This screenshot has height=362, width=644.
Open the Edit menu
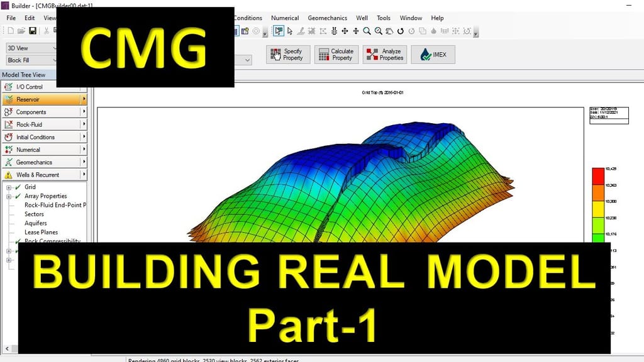(x=30, y=18)
